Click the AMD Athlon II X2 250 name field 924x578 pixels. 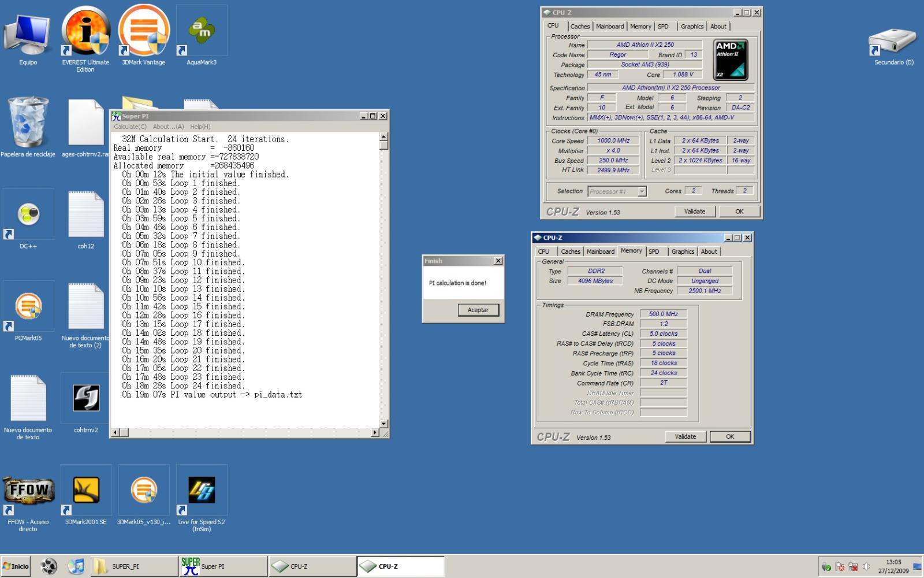coord(645,45)
